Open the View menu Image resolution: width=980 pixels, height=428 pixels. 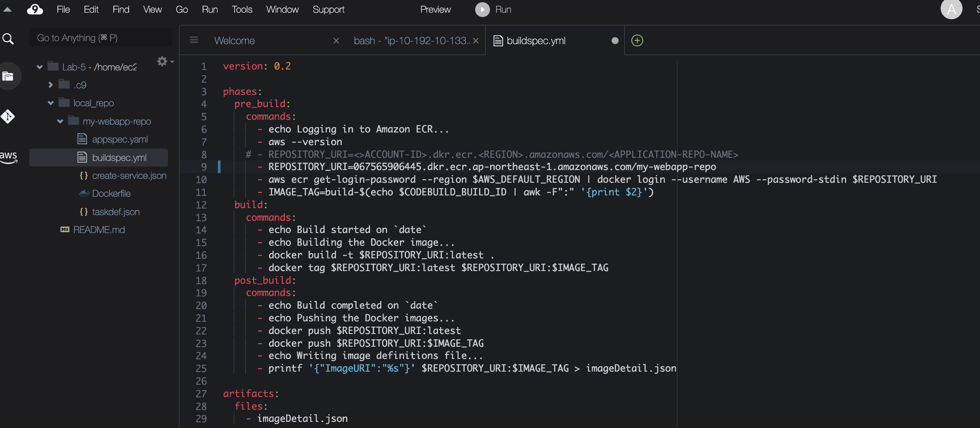[x=153, y=10]
